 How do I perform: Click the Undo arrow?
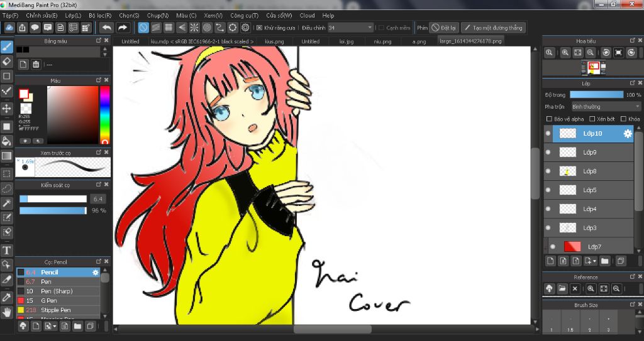click(107, 28)
